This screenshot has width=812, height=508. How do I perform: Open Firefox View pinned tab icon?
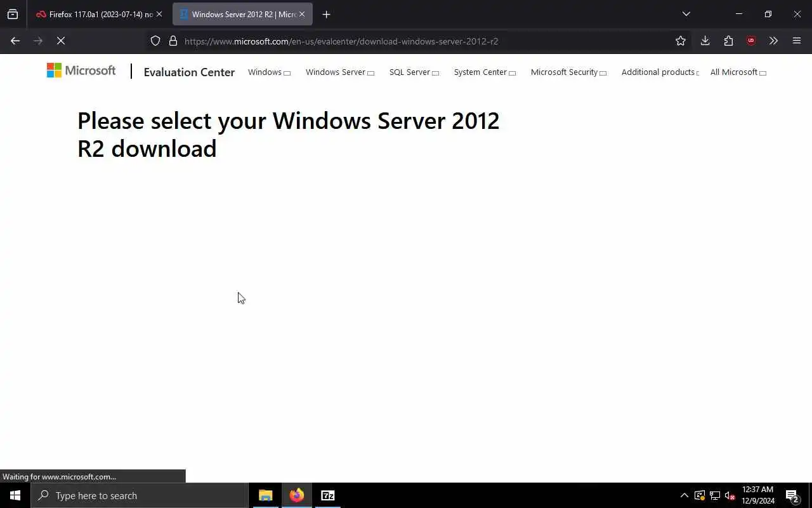13,14
